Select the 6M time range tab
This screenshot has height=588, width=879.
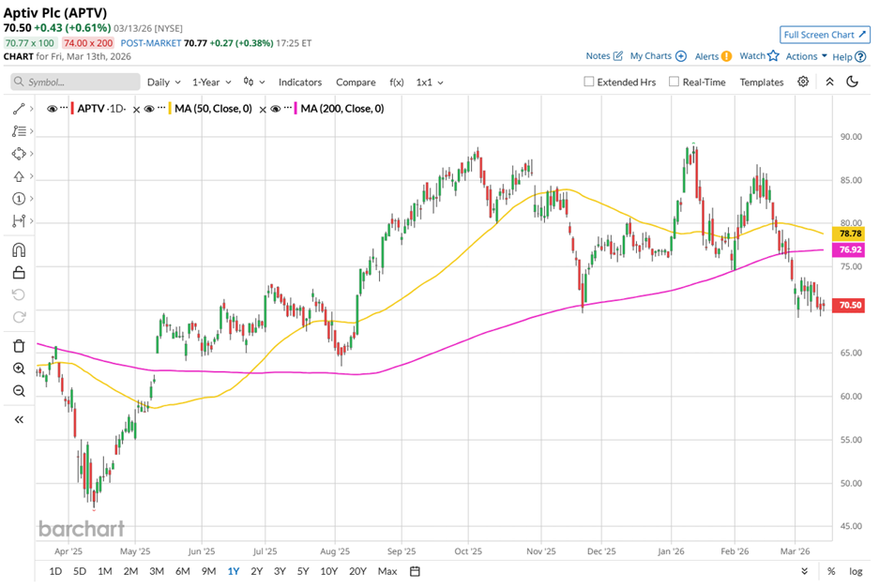[x=182, y=571]
